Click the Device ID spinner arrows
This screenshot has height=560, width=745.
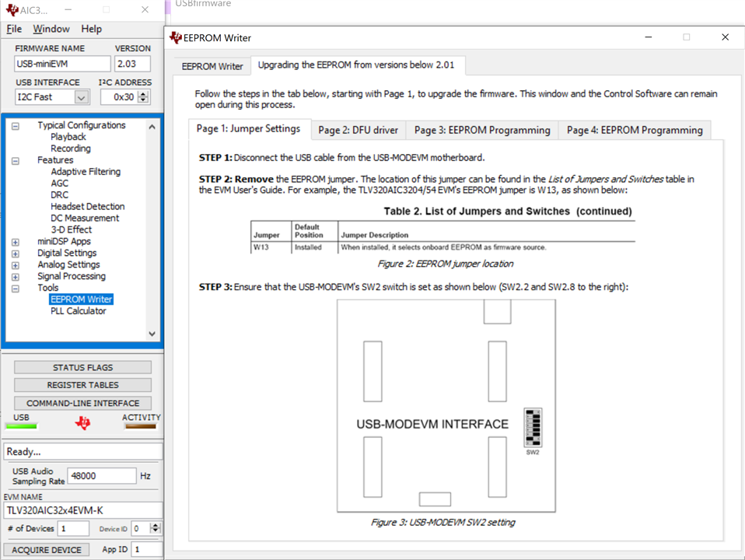156,528
